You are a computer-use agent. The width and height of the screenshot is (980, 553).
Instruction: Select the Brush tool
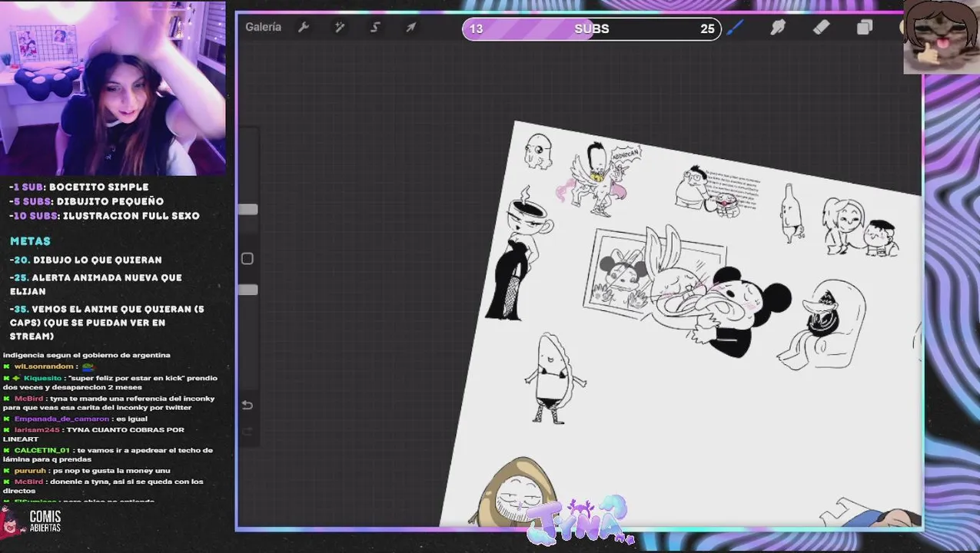pyautogui.click(x=736, y=28)
